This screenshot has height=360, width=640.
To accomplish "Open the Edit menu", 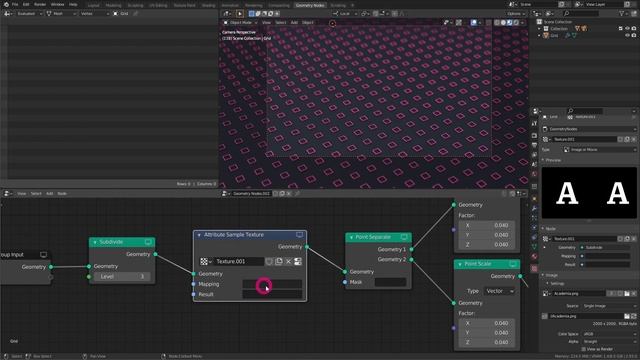I will pyautogui.click(x=26, y=4).
